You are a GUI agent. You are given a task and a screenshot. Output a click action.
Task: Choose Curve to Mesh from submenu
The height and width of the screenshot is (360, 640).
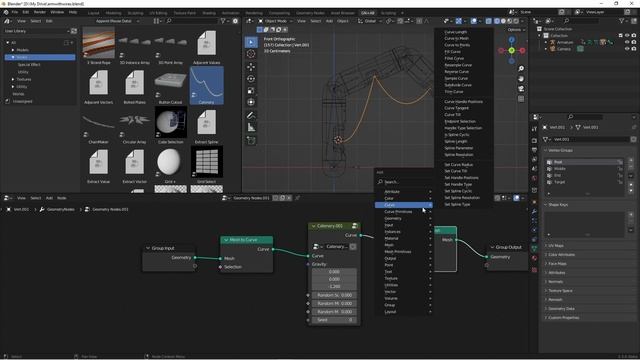456,38
